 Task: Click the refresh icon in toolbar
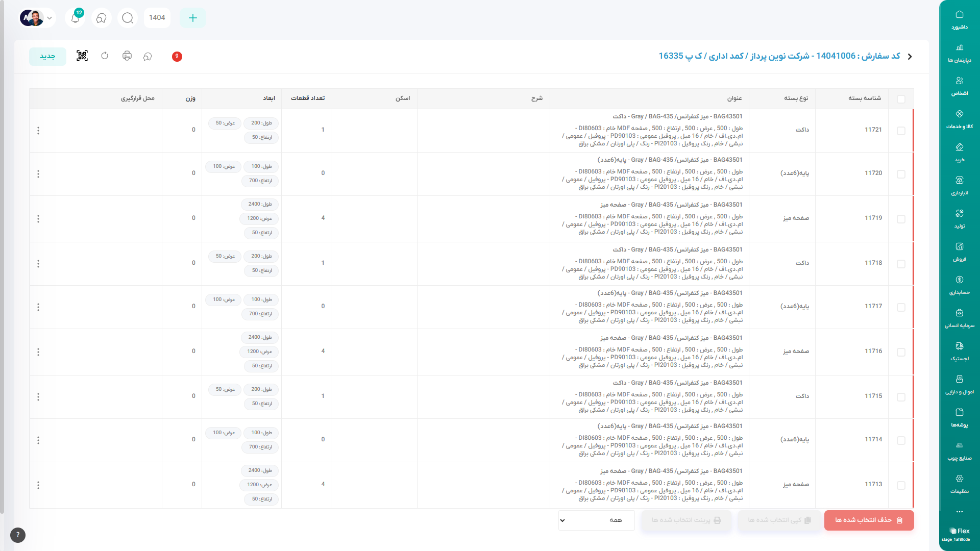point(105,56)
